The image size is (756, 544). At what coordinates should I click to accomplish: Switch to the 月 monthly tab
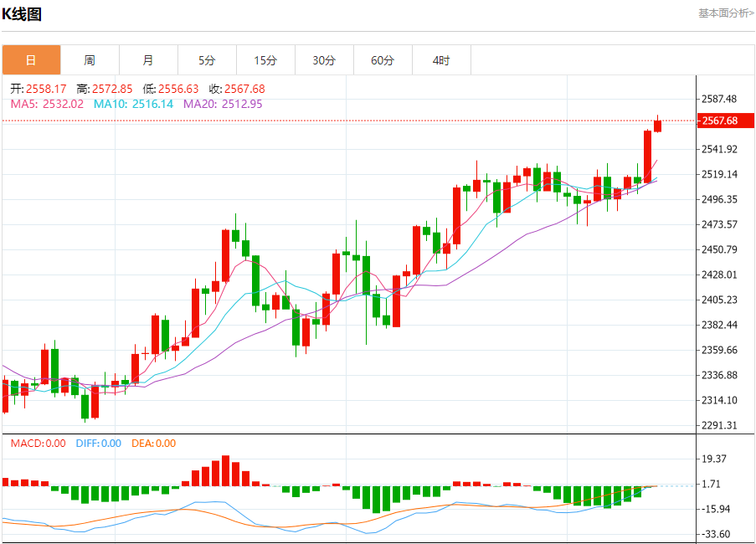[x=148, y=60]
